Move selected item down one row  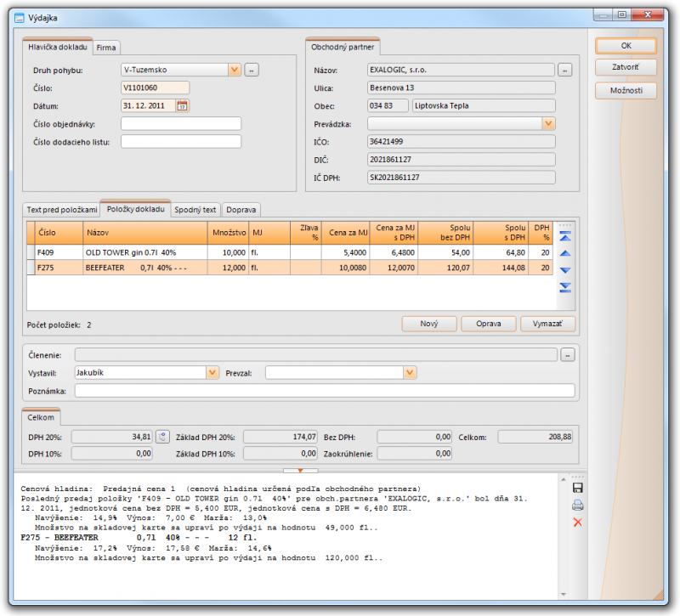tap(565, 270)
